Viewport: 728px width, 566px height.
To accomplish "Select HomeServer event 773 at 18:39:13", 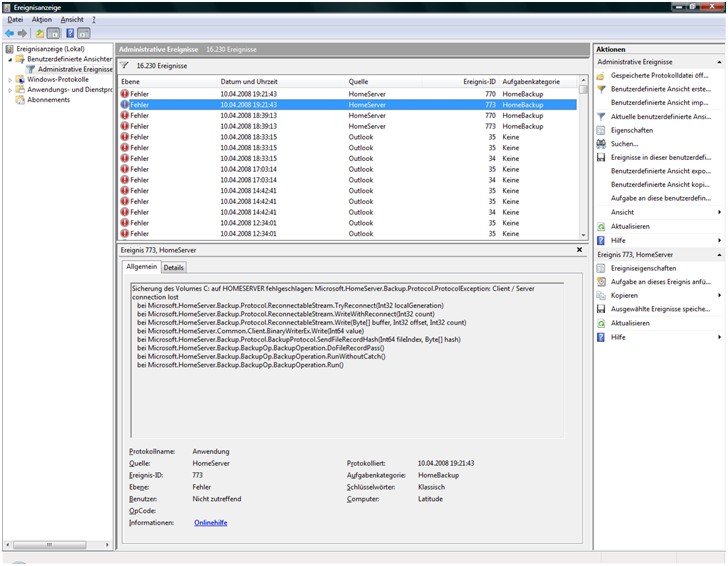I will click(347, 126).
